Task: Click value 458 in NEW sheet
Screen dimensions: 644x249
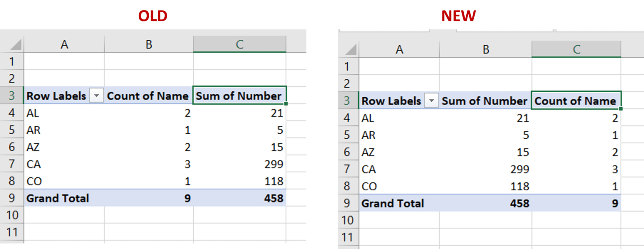Action: pyautogui.click(x=519, y=203)
